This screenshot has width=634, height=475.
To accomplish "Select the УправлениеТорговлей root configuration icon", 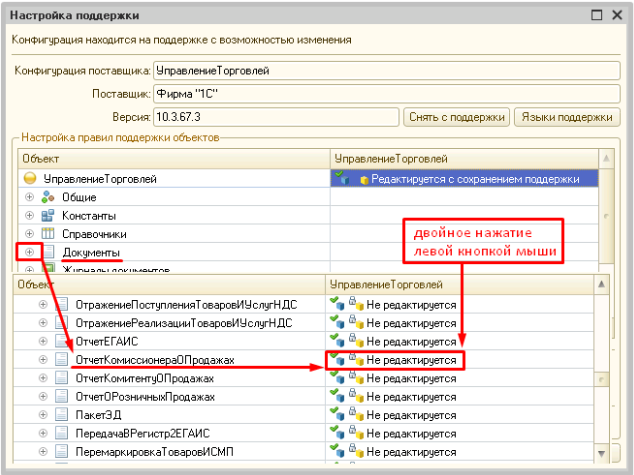I will (30, 178).
